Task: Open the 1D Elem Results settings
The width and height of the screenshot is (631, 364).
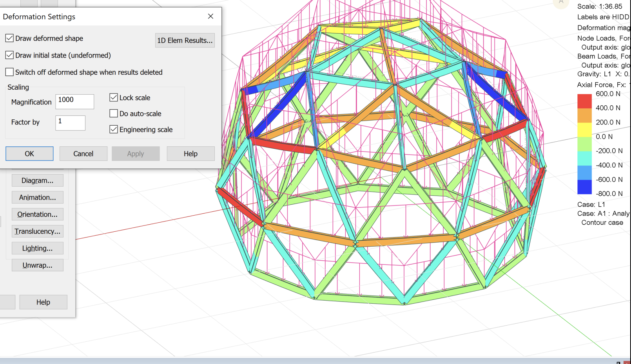Action: (185, 40)
